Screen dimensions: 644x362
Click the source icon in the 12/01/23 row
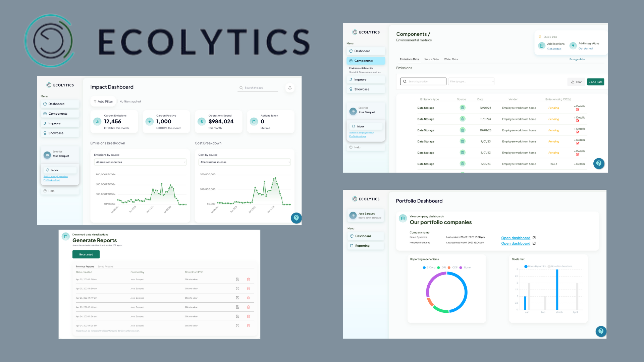pyautogui.click(x=463, y=108)
